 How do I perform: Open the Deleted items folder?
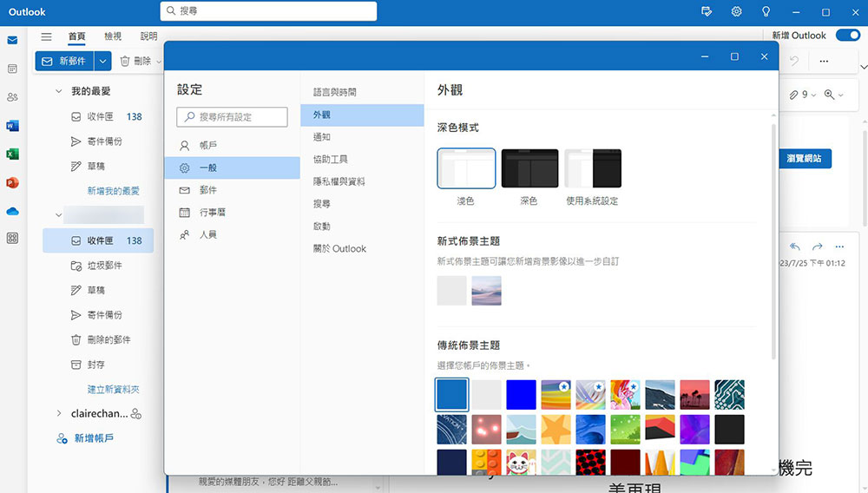pyautogui.click(x=98, y=339)
